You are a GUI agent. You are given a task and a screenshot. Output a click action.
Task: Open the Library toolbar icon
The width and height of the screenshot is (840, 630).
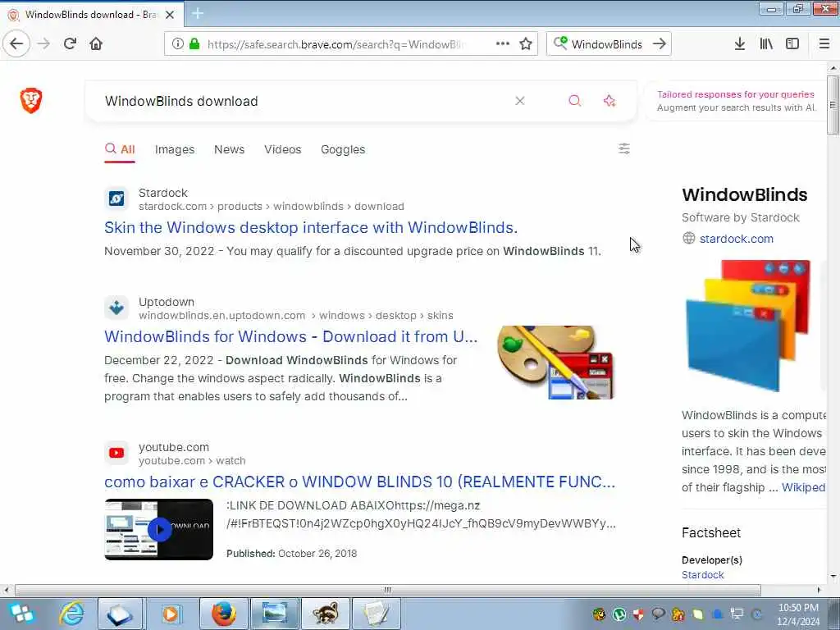click(766, 44)
